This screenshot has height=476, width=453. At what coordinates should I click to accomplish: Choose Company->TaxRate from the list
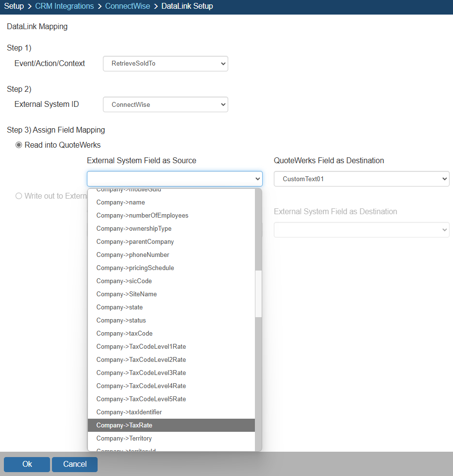tap(124, 425)
